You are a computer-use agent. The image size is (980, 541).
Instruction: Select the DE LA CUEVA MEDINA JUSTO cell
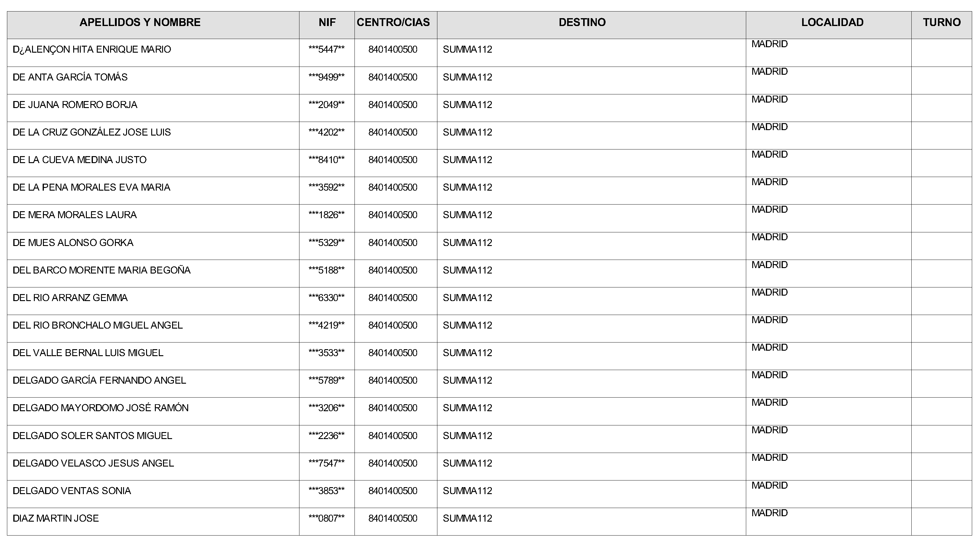click(x=80, y=160)
